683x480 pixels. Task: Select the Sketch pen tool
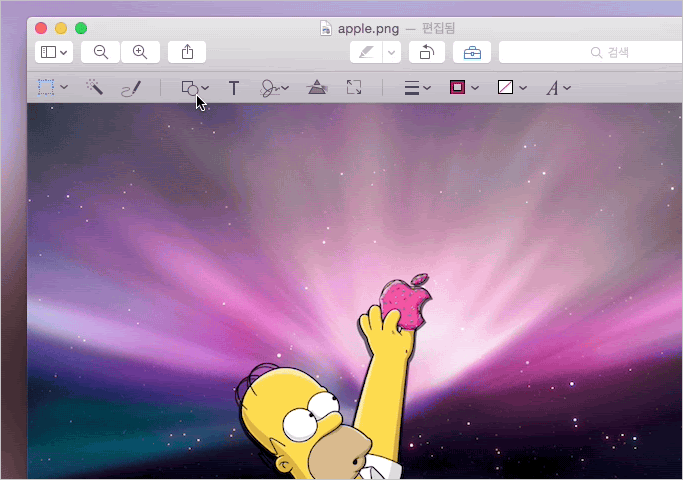131,88
